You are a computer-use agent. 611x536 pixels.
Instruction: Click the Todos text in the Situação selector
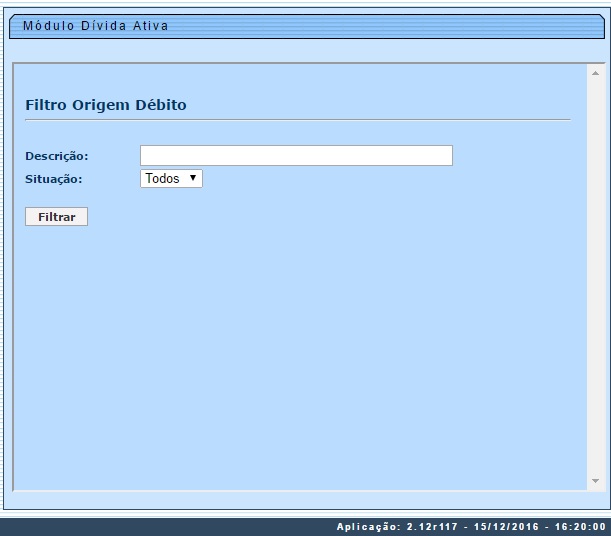pos(162,178)
